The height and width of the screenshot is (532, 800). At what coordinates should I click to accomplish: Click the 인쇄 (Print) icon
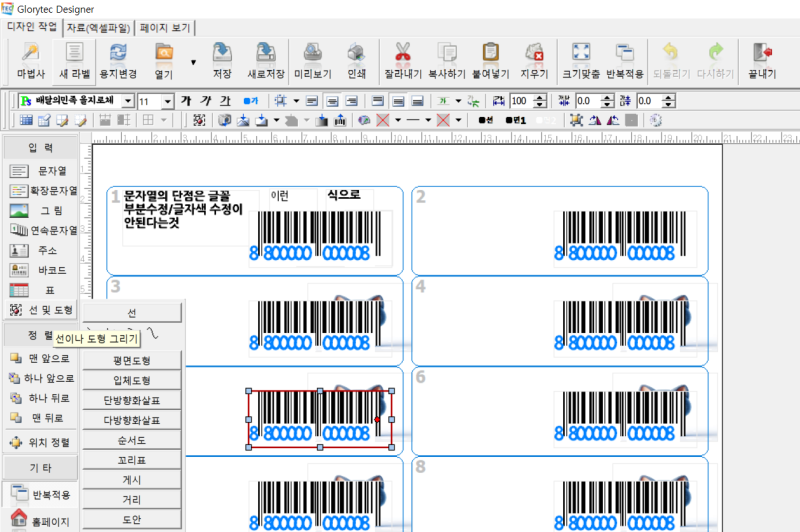click(356, 61)
